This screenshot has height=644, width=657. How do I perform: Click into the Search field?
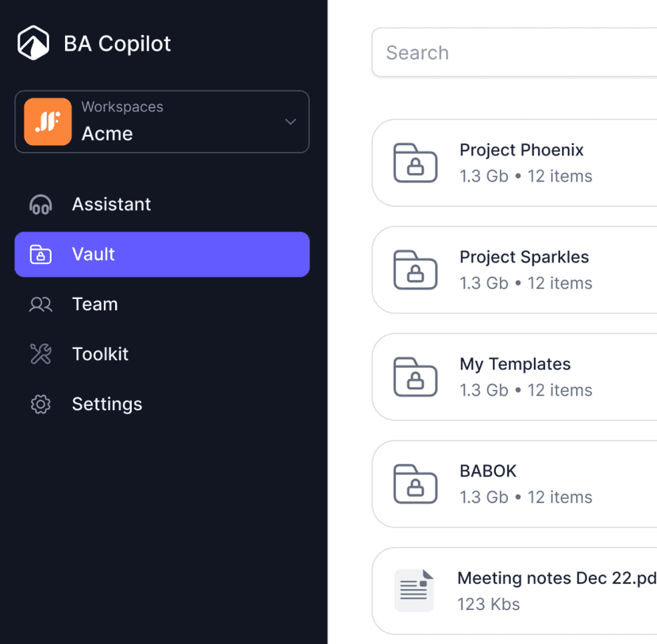pos(516,53)
